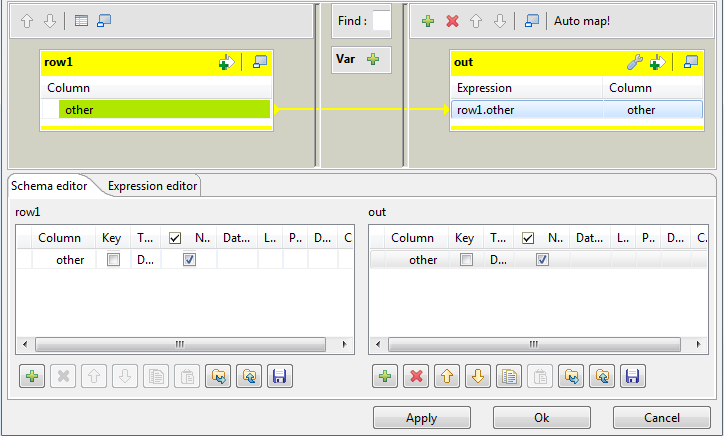Image resolution: width=724 pixels, height=436 pixels.
Task: Click the Type cell 'D...' in row1 schema
Action: tap(145, 260)
